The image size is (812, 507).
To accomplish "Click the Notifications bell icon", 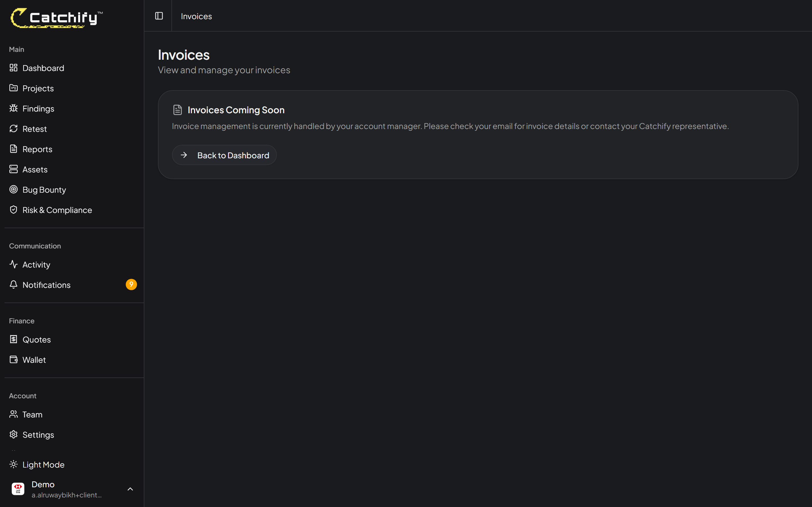I will [14, 284].
